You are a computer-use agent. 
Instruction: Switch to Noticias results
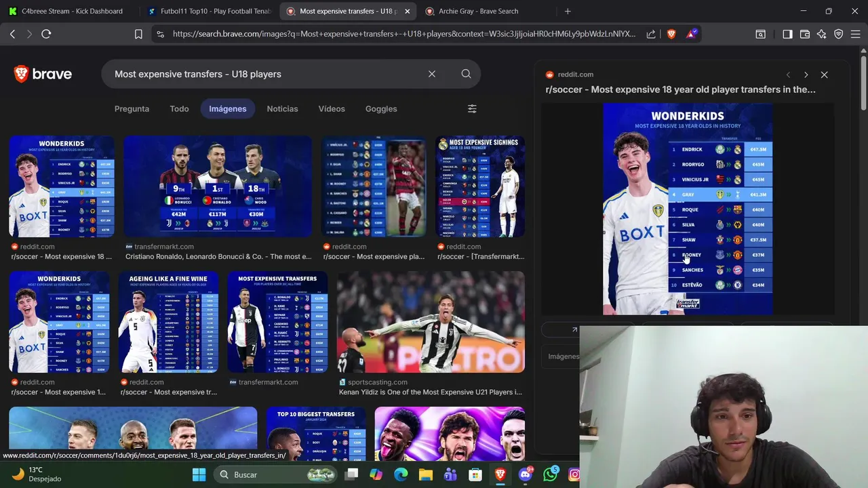pyautogui.click(x=282, y=108)
